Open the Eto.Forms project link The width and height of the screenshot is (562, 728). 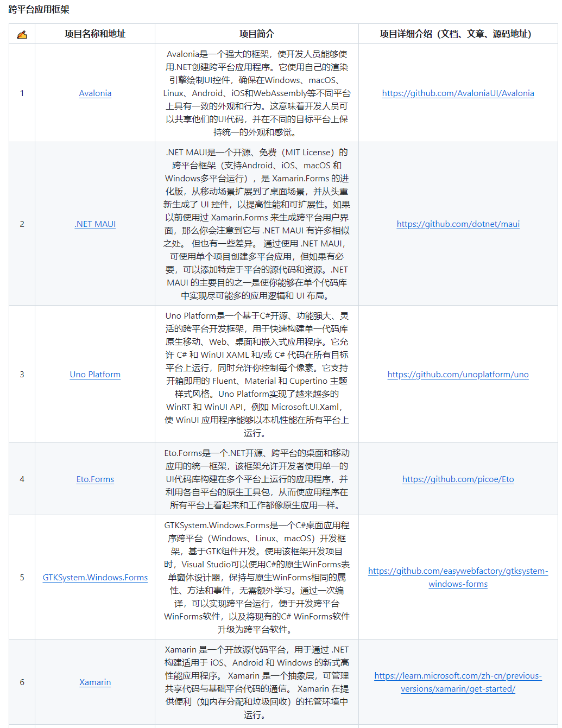pos(95,479)
